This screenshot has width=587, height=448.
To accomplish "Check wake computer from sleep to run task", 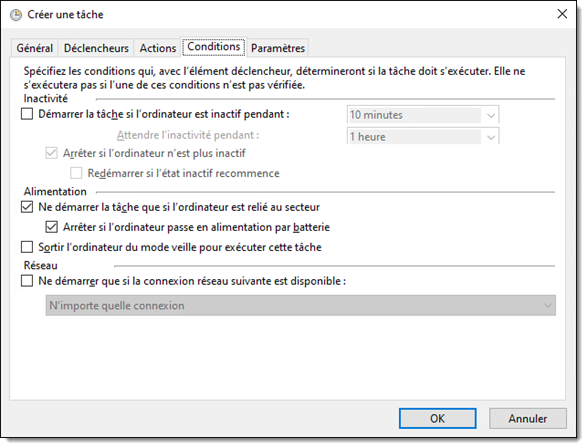I will click(x=27, y=247).
